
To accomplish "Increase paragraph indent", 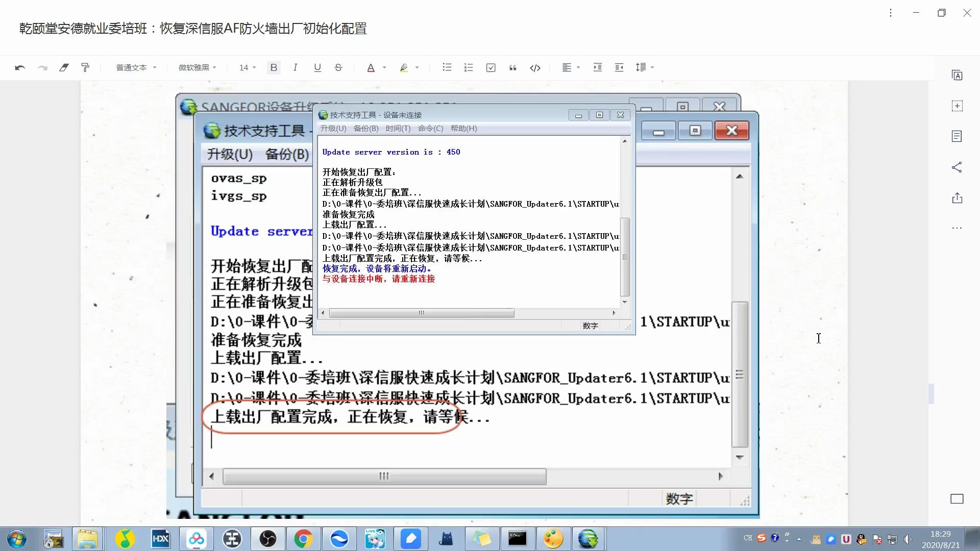I will pyautogui.click(x=598, y=67).
